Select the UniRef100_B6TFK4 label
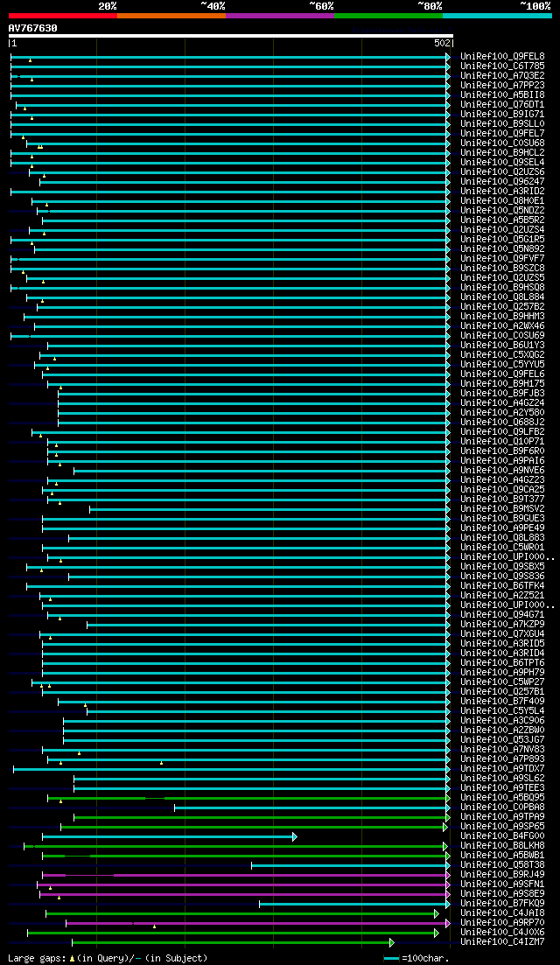This screenshot has height=965, width=560. 502,586
